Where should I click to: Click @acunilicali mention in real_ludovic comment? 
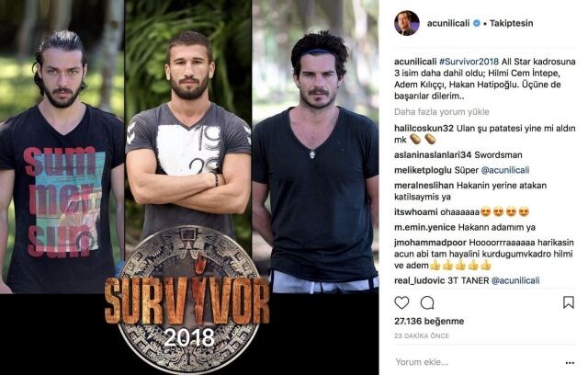click(x=515, y=280)
